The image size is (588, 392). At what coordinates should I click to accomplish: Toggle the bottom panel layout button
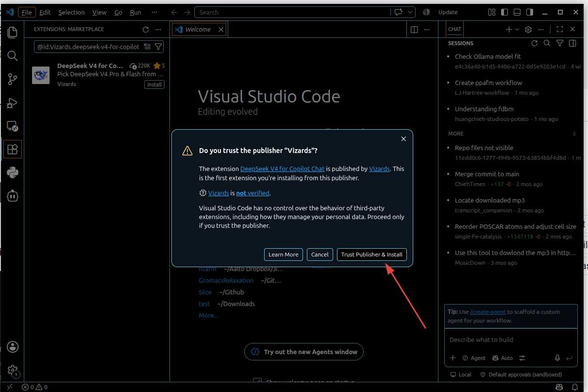pyautogui.click(x=518, y=12)
